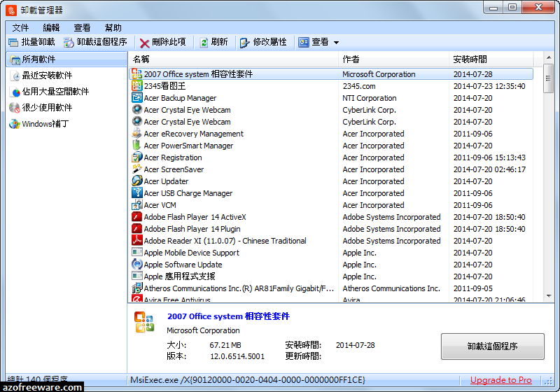Click the 卸載這個程序 toolbar icon
560x392 pixels.
pyautogui.click(x=69, y=43)
